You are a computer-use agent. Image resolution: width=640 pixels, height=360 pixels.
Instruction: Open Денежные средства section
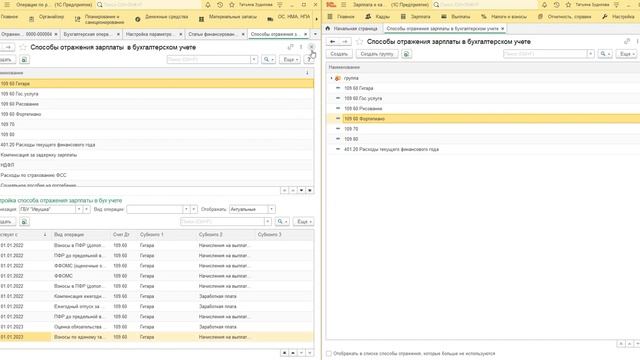162,17
